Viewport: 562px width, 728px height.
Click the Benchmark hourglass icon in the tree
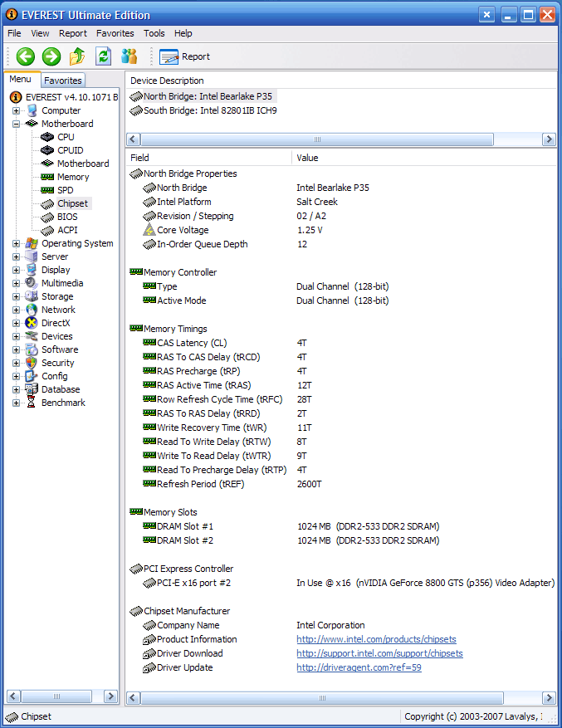tap(32, 403)
